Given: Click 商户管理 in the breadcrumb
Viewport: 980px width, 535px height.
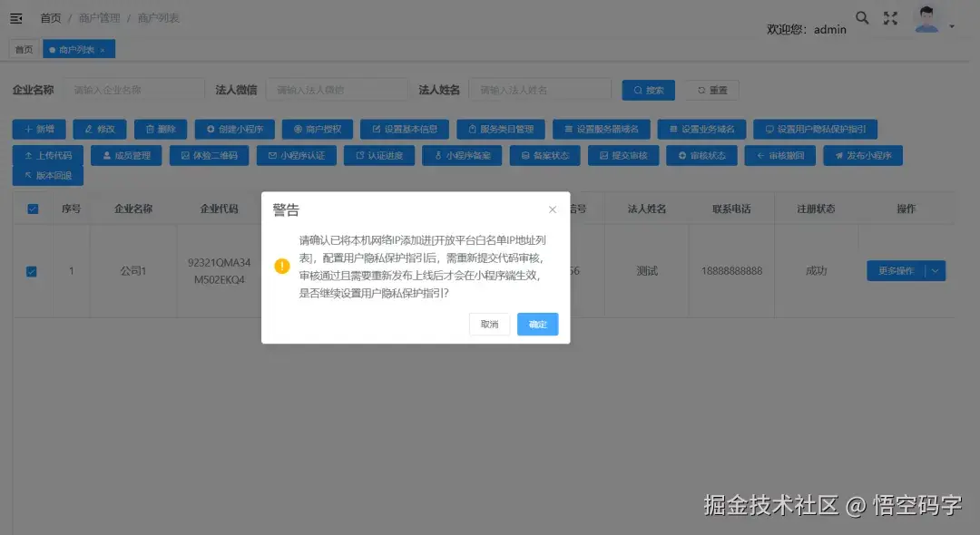Looking at the screenshot, I should (x=100, y=16).
